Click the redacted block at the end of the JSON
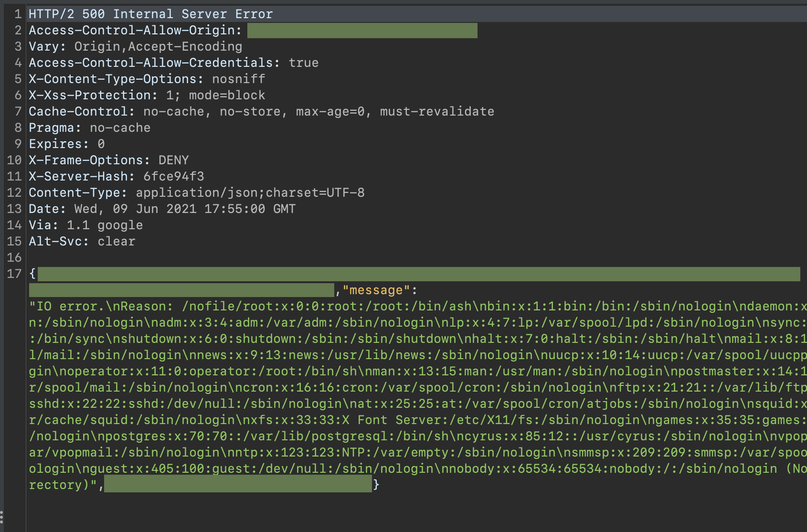The width and height of the screenshot is (807, 532). [239, 484]
